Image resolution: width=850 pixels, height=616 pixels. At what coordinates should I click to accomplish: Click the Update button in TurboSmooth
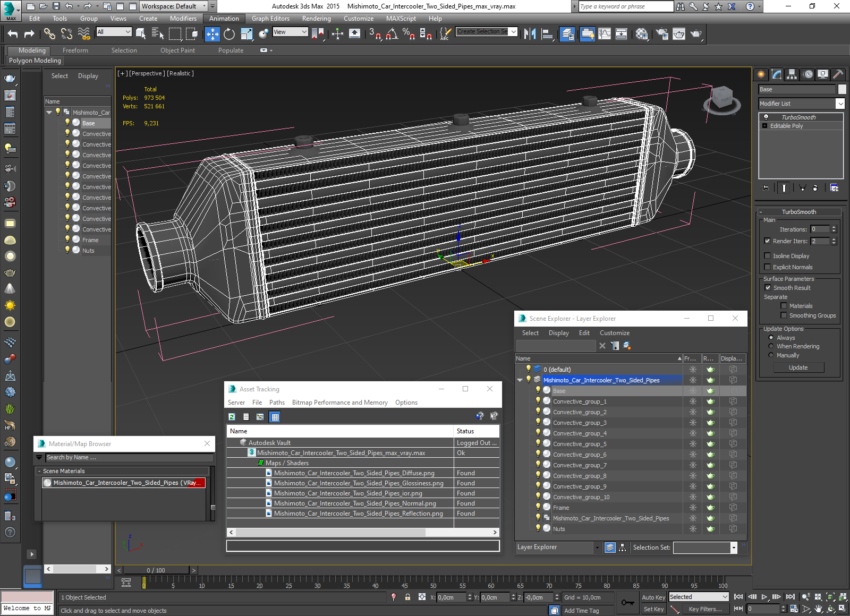(798, 367)
